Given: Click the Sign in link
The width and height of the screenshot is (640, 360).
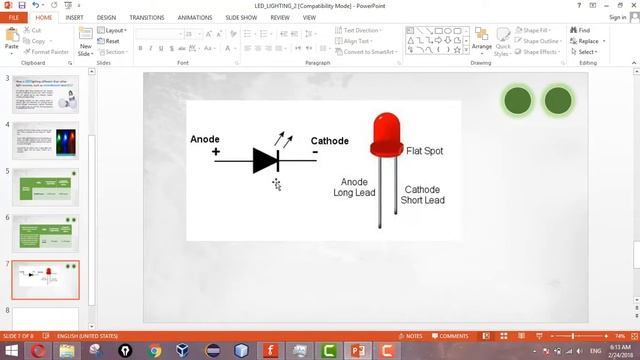Looking at the screenshot, I should click(618, 17).
